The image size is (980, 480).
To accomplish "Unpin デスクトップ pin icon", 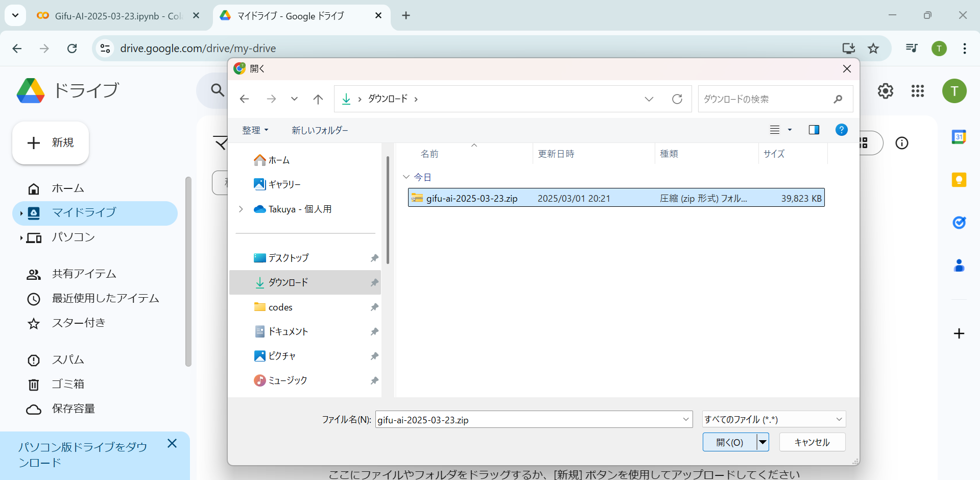I will pyautogui.click(x=374, y=258).
